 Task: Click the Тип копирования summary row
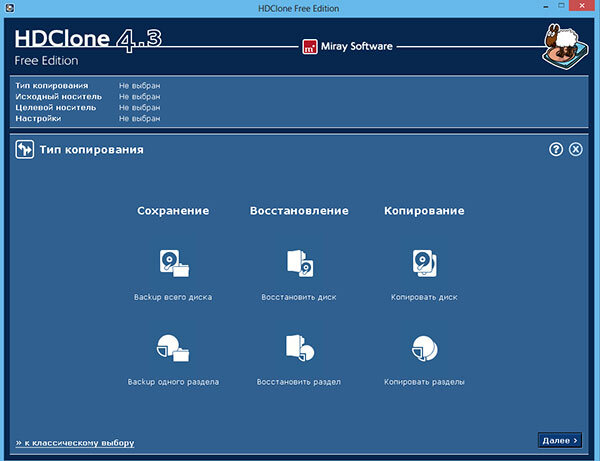(x=88, y=86)
